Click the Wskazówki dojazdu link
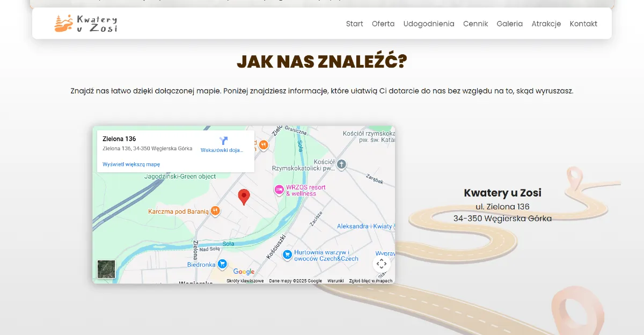 click(221, 150)
